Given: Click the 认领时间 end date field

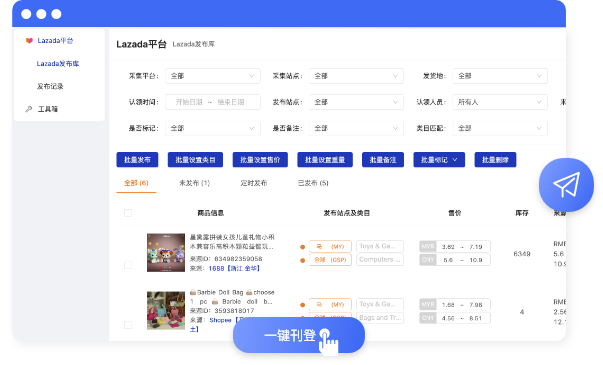Looking at the screenshot, I should [231, 102].
